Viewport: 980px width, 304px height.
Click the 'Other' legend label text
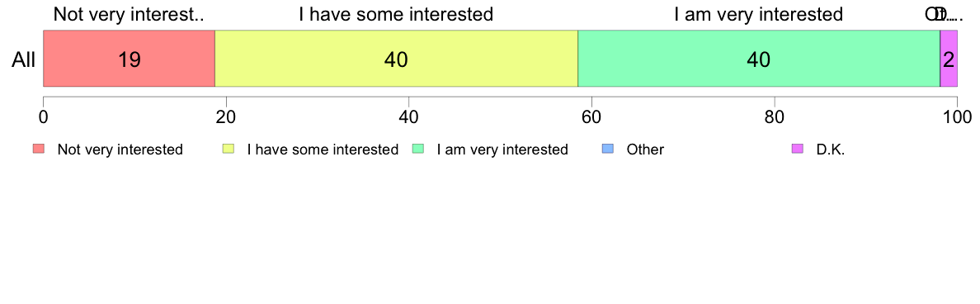[645, 150]
